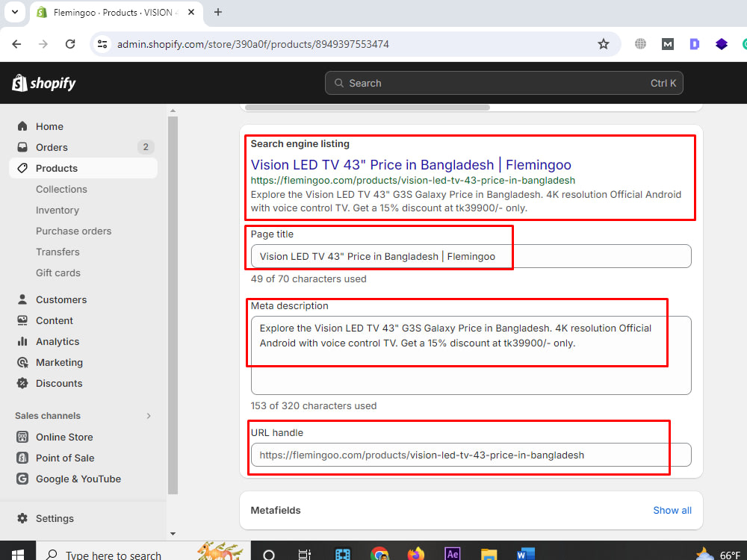
Task: Open Transfers in sidebar
Action: point(58,252)
